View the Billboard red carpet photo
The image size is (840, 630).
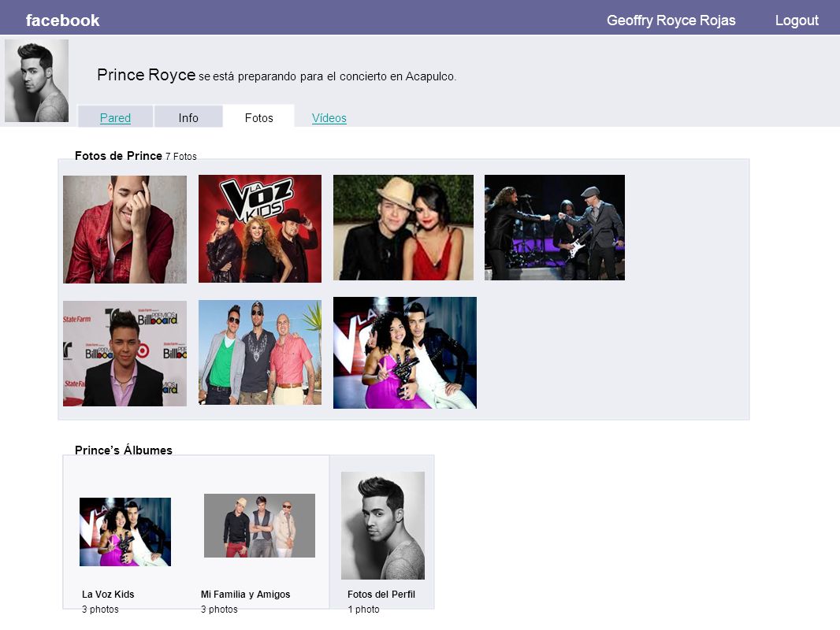(x=125, y=354)
